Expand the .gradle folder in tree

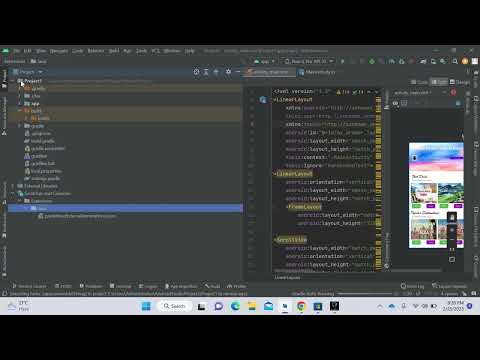20,89
